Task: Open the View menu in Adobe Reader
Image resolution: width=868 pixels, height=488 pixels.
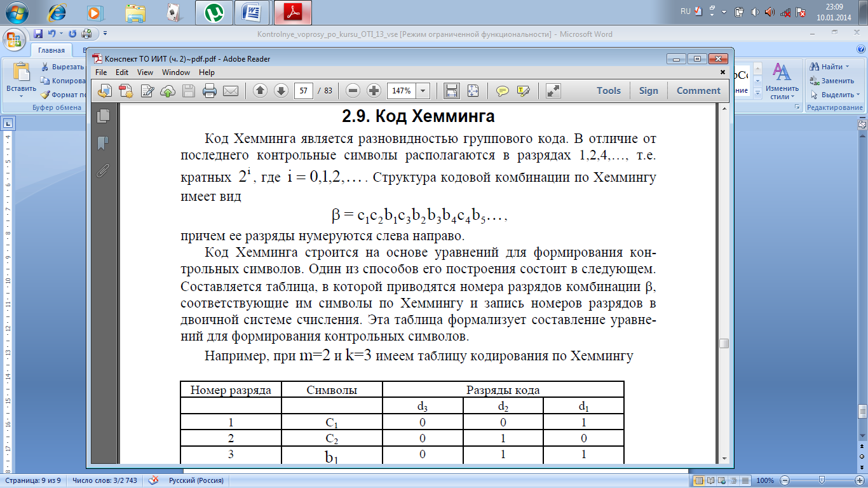Action: (x=145, y=72)
